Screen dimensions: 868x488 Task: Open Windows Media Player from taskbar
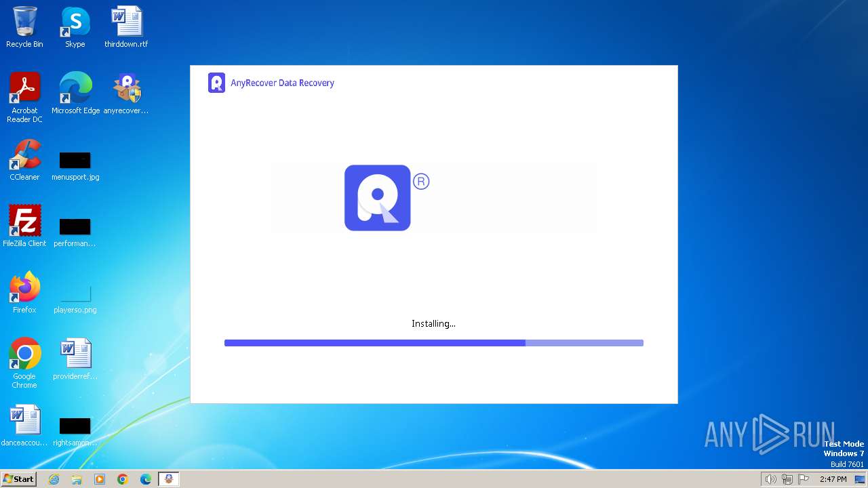tap(100, 479)
